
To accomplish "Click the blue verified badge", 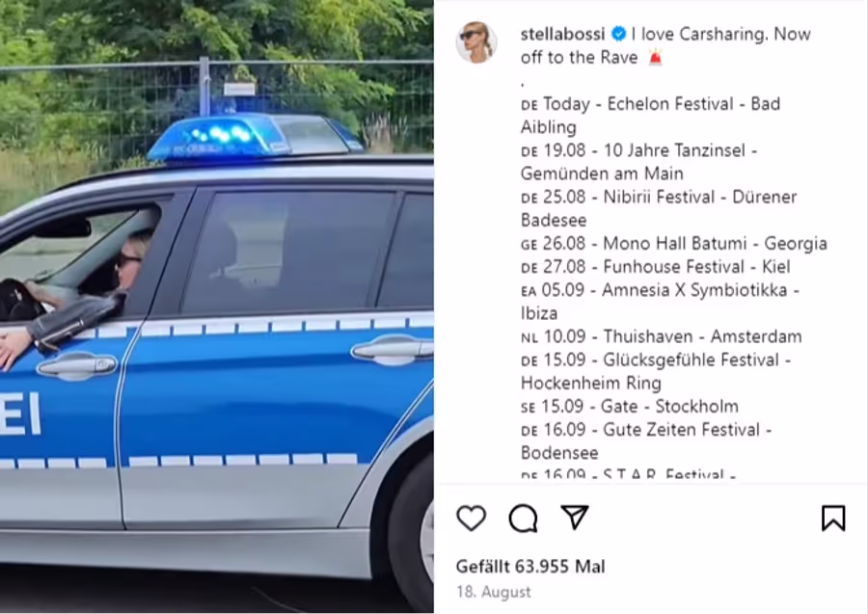I will [618, 35].
